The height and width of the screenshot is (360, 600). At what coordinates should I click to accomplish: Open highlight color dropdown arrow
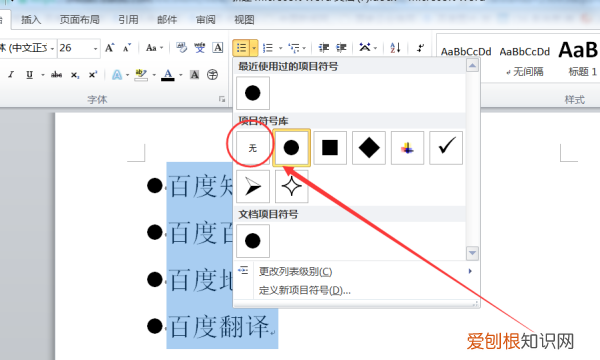(154, 75)
